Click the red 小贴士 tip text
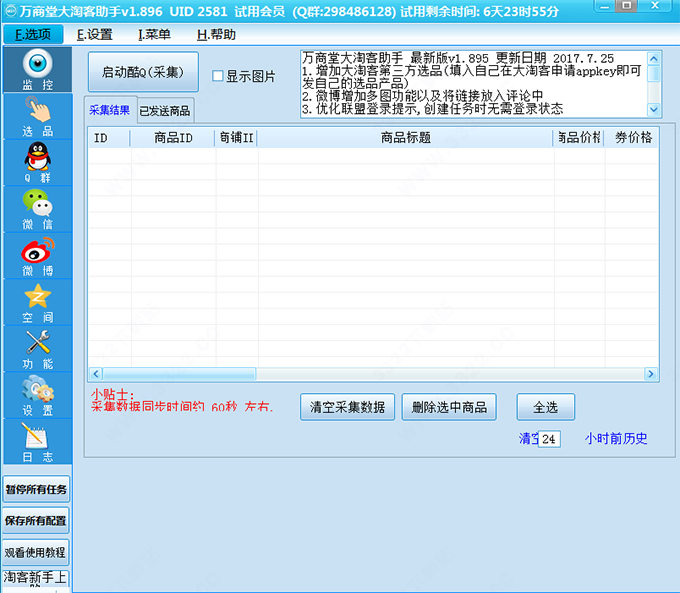 [x=182, y=400]
